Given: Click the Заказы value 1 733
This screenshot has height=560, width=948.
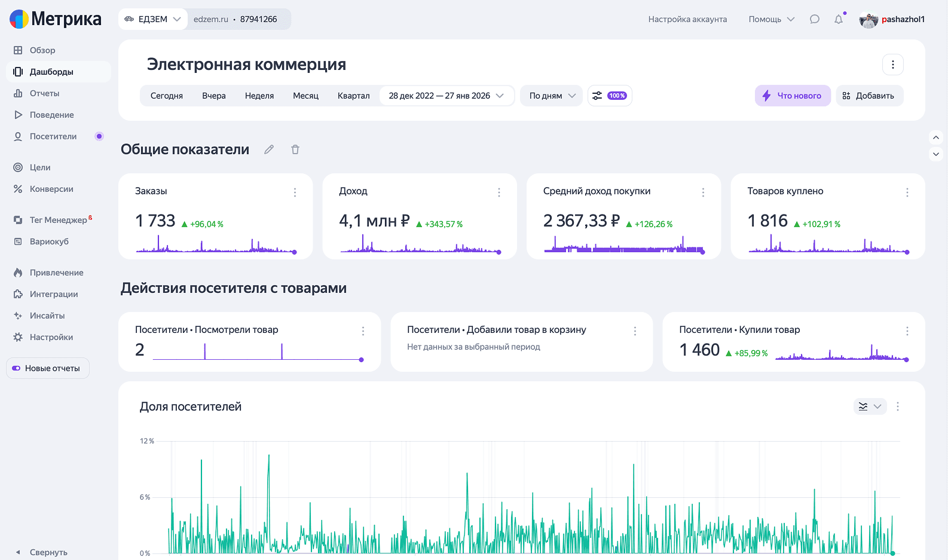Looking at the screenshot, I should pos(155,221).
